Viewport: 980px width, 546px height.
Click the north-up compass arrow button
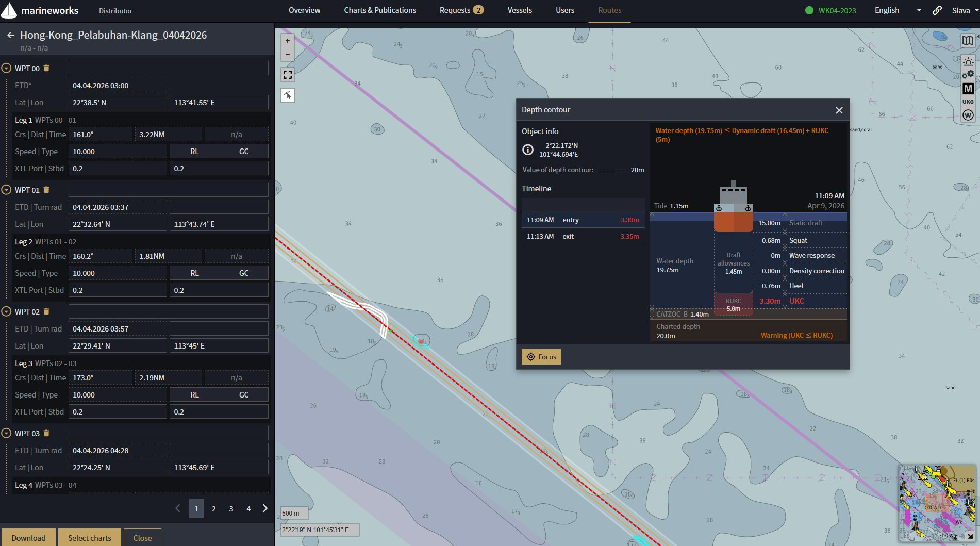click(288, 95)
